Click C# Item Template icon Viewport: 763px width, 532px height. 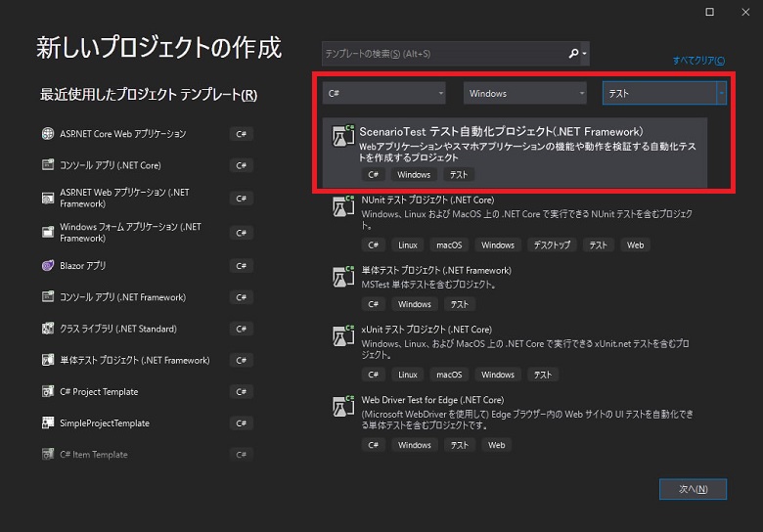(x=48, y=454)
